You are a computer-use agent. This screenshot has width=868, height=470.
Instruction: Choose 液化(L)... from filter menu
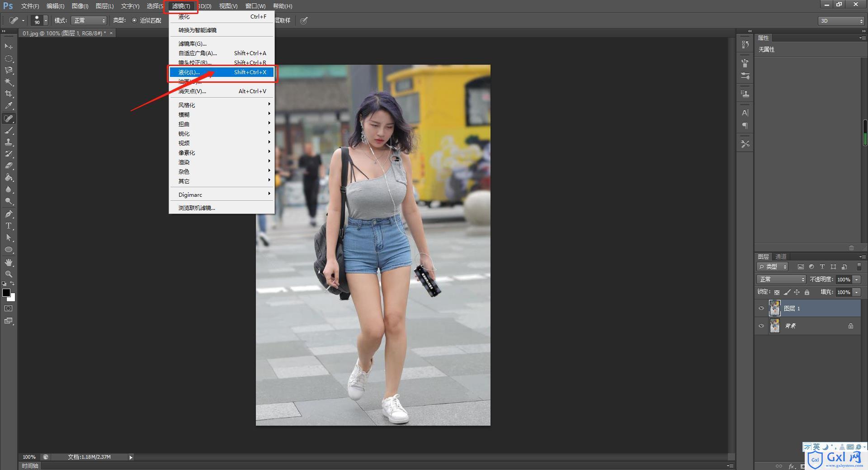point(222,72)
